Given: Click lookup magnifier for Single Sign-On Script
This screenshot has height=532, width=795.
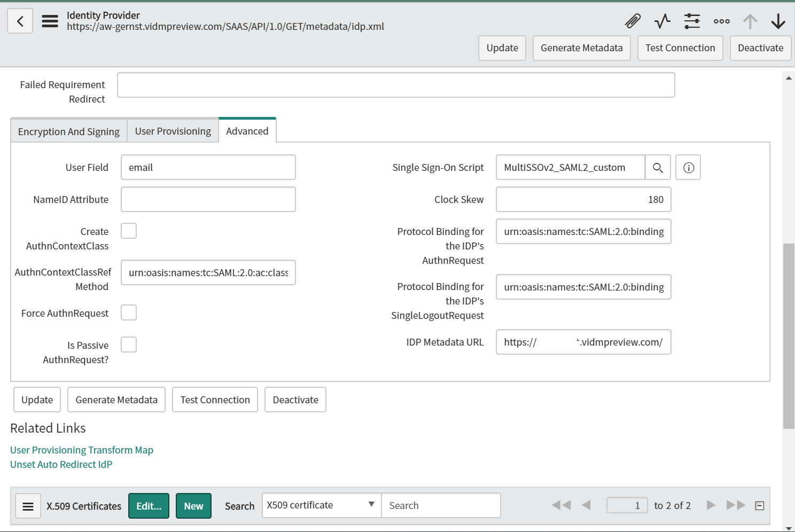Looking at the screenshot, I should 658,168.
